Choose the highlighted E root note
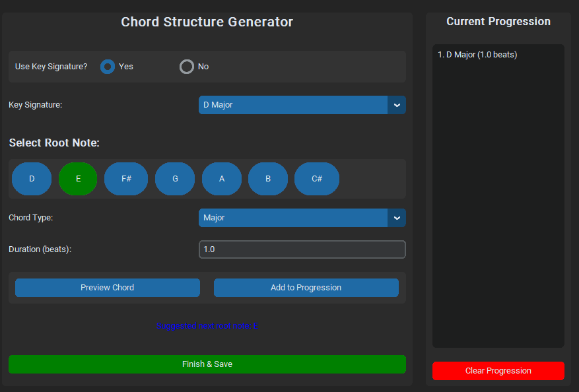The width and height of the screenshot is (579, 392). point(78,179)
